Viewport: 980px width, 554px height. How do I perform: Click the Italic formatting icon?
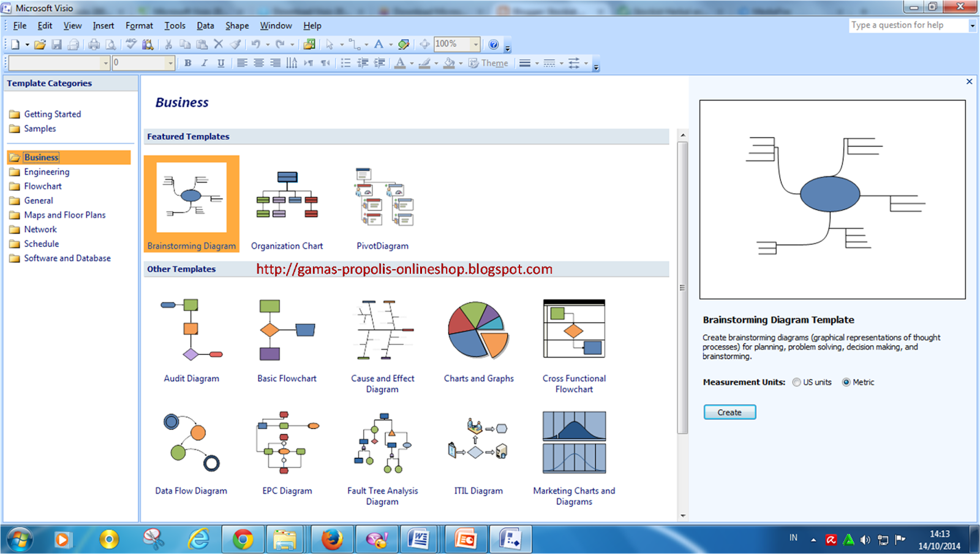[x=205, y=63]
